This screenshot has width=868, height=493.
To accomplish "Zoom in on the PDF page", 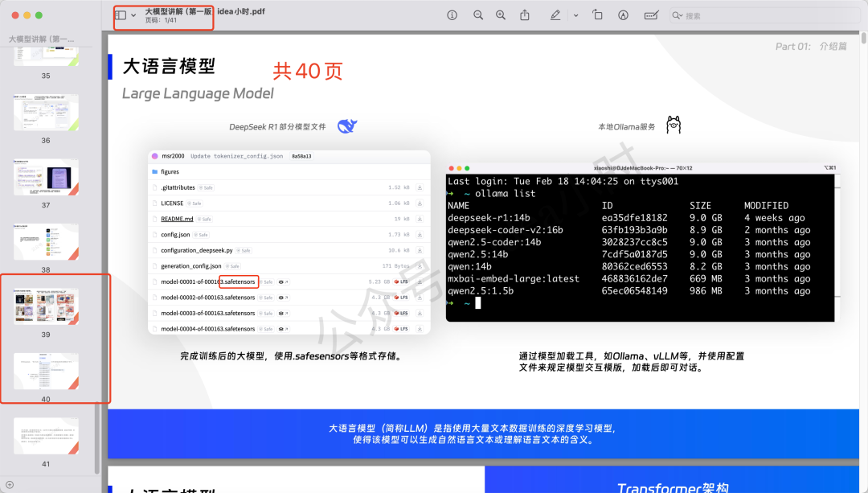I will pos(501,15).
